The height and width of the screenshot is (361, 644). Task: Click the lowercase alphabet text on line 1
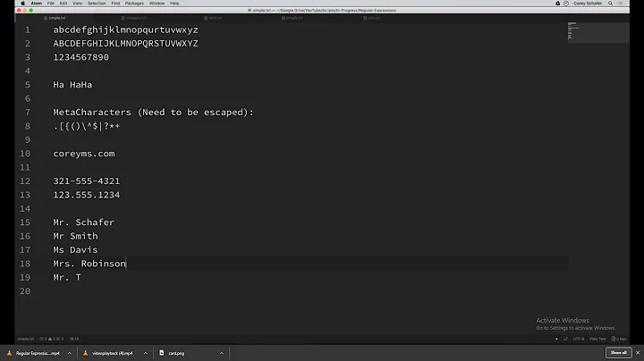[x=125, y=30]
